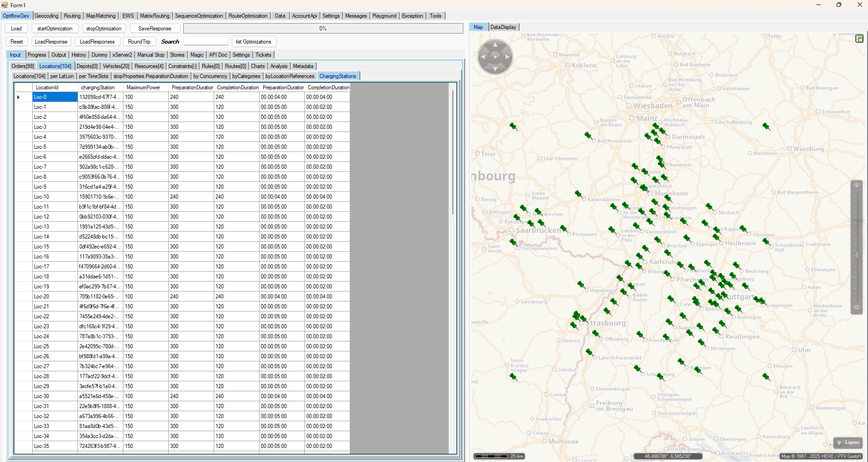Select the per TimeSlots sub-tab
This screenshot has width=868, height=462.
point(93,76)
